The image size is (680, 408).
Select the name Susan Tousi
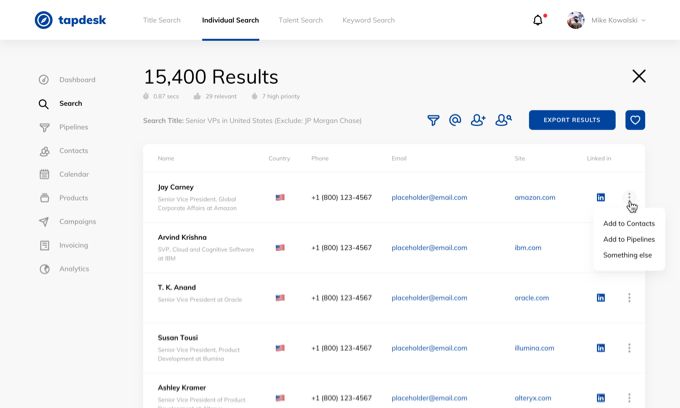(178, 338)
